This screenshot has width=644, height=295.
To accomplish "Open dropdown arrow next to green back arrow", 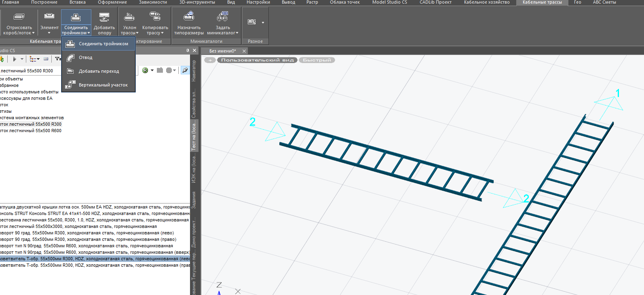I will point(152,70).
